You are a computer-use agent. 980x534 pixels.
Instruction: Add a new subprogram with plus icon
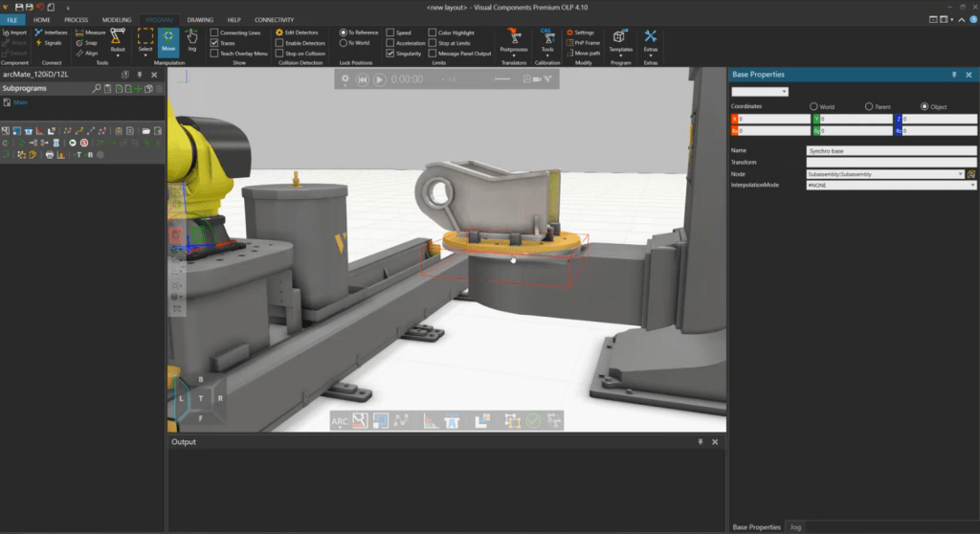coord(140,88)
